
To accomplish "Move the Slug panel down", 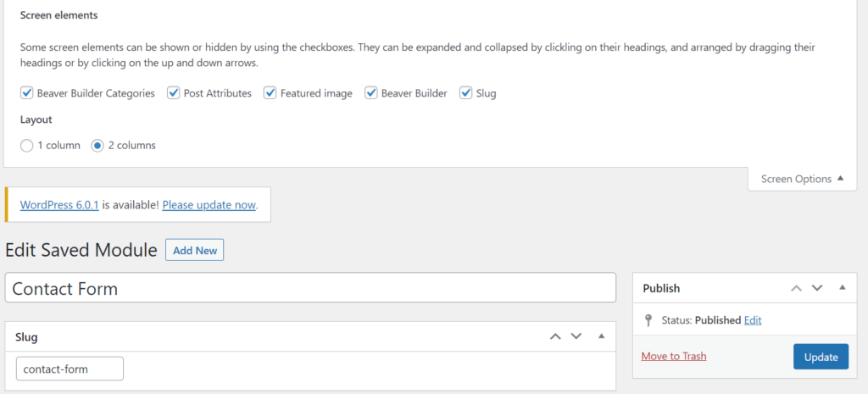I will 576,336.
